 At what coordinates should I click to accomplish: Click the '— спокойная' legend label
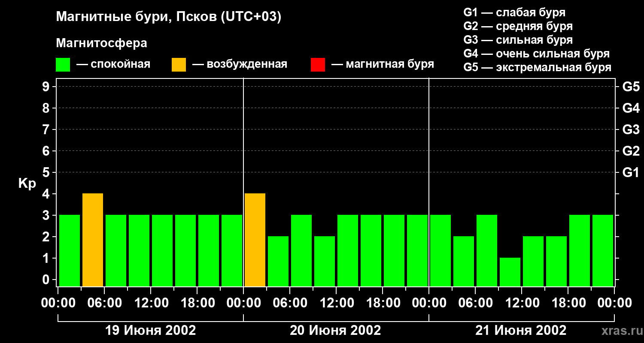click(113, 64)
